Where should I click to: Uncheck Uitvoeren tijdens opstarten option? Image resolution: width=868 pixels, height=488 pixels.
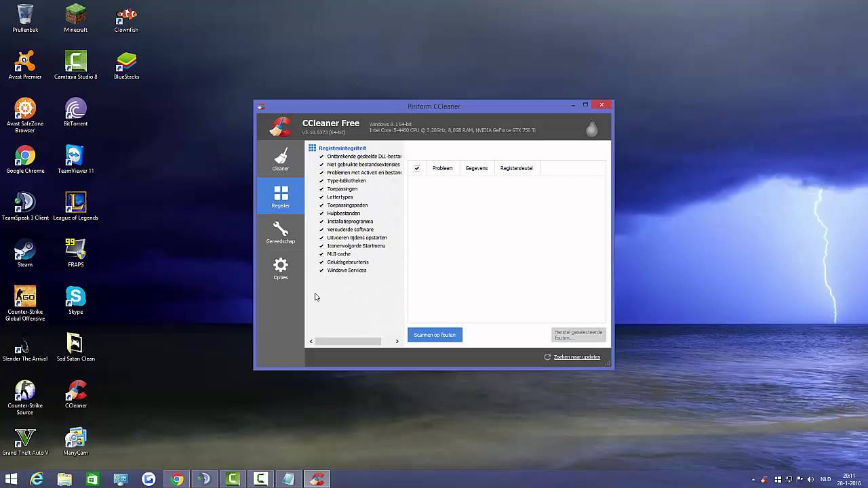pos(321,238)
